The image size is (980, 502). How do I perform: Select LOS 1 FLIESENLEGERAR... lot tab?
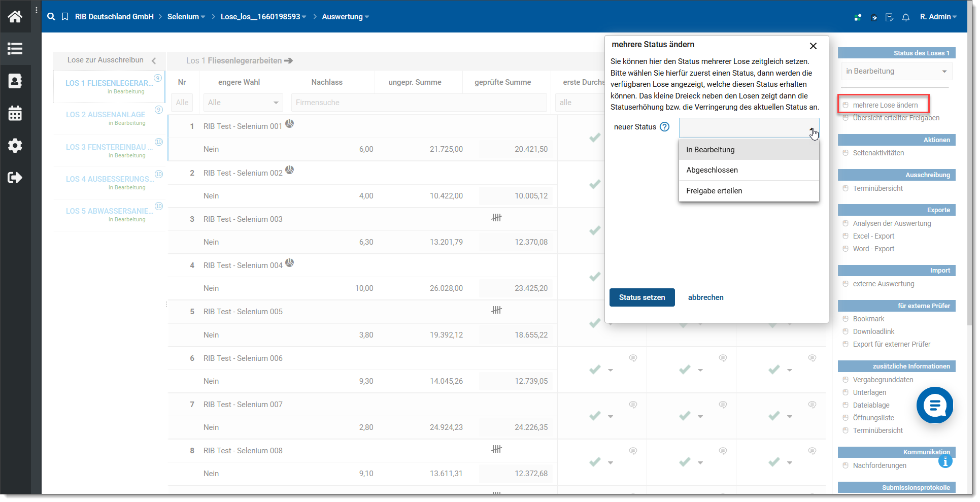[x=109, y=87]
